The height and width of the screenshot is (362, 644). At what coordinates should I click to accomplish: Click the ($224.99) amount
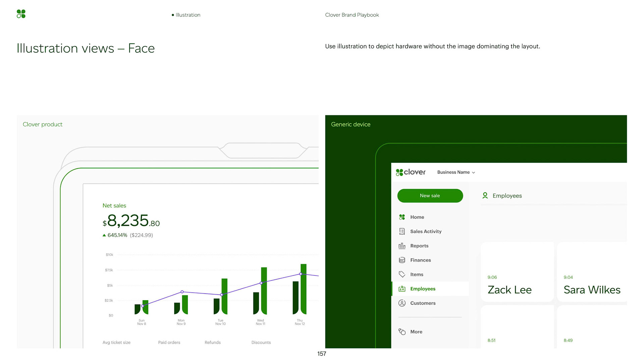141,235
